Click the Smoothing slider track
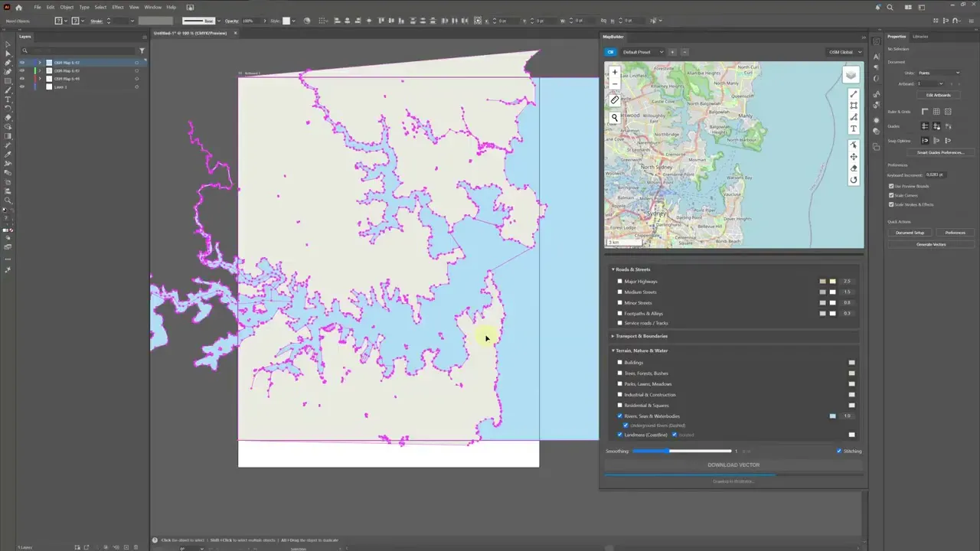 click(681, 452)
